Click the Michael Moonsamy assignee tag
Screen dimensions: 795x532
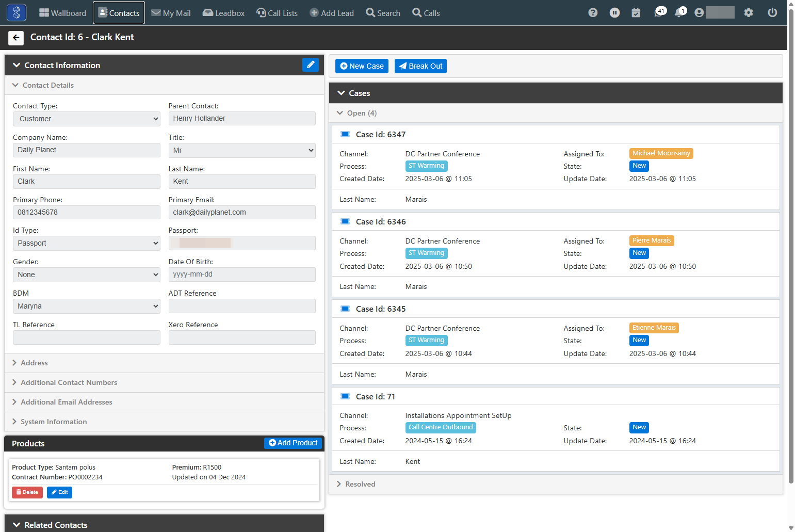[x=661, y=153]
